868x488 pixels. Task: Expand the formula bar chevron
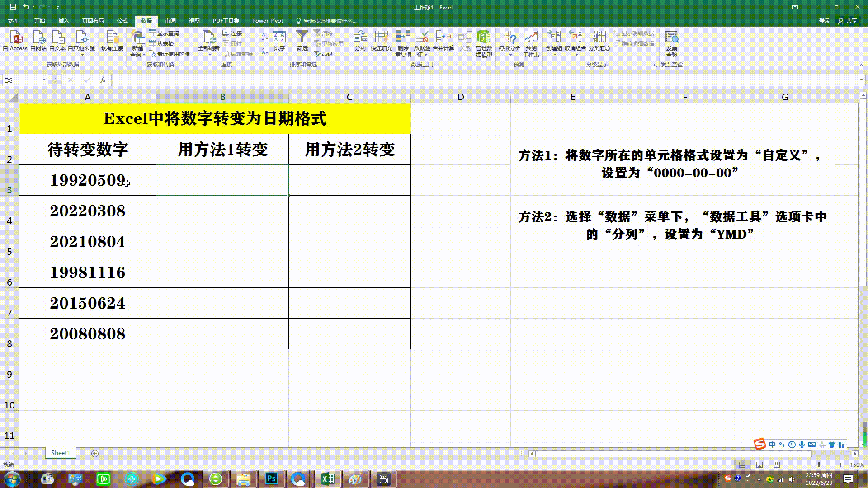[x=862, y=80]
